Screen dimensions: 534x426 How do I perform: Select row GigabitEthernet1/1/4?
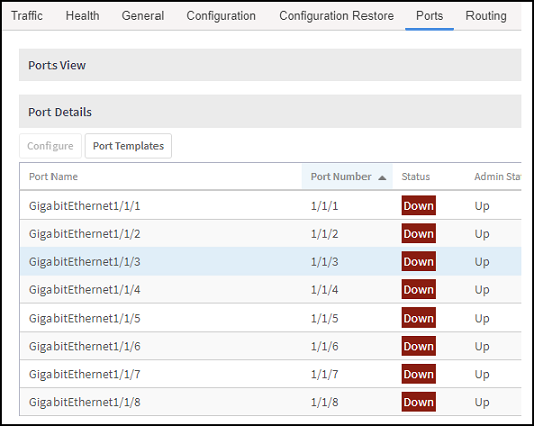tap(270, 289)
